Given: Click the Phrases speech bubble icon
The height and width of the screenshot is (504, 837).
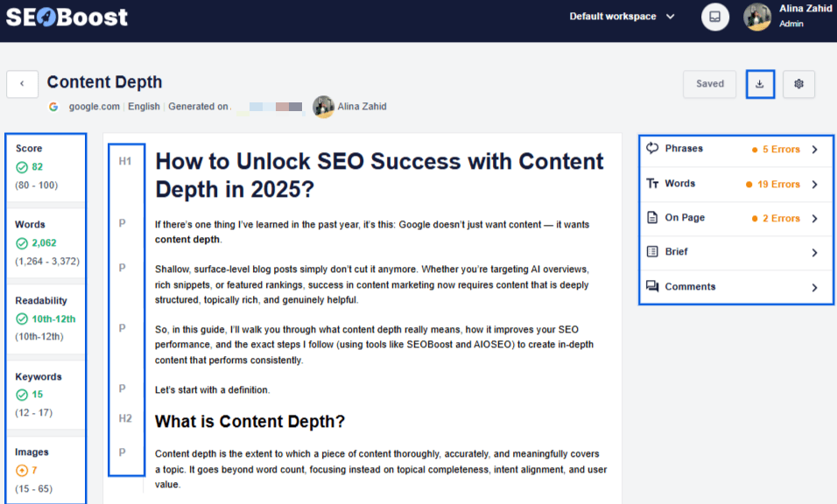Looking at the screenshot, I should click(652, 149).
